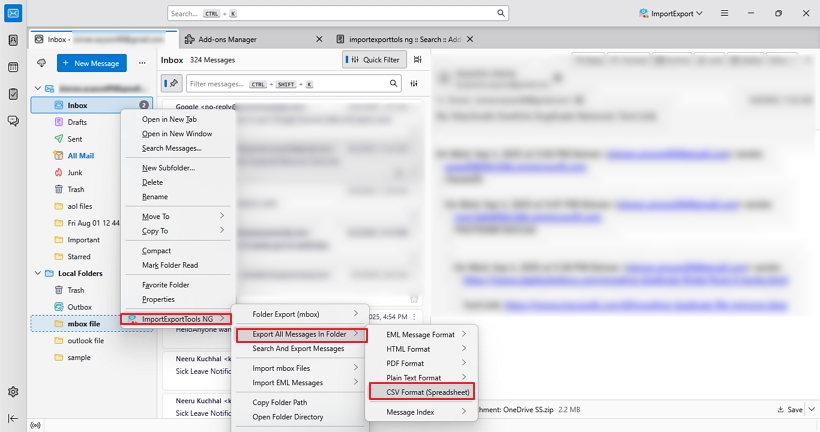Choose Copy Folder Path
820x432 pixels.
301,402
